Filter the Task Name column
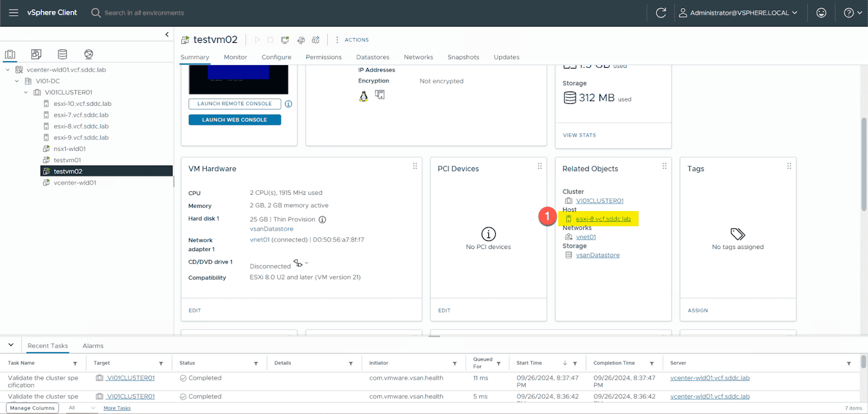868x414 pixels. [75, 364]
